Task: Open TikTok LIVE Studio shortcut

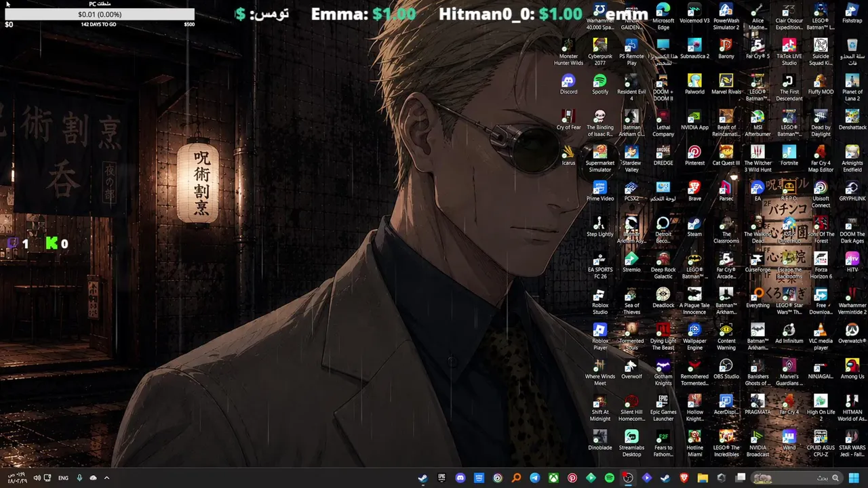Action: (789, 52)
